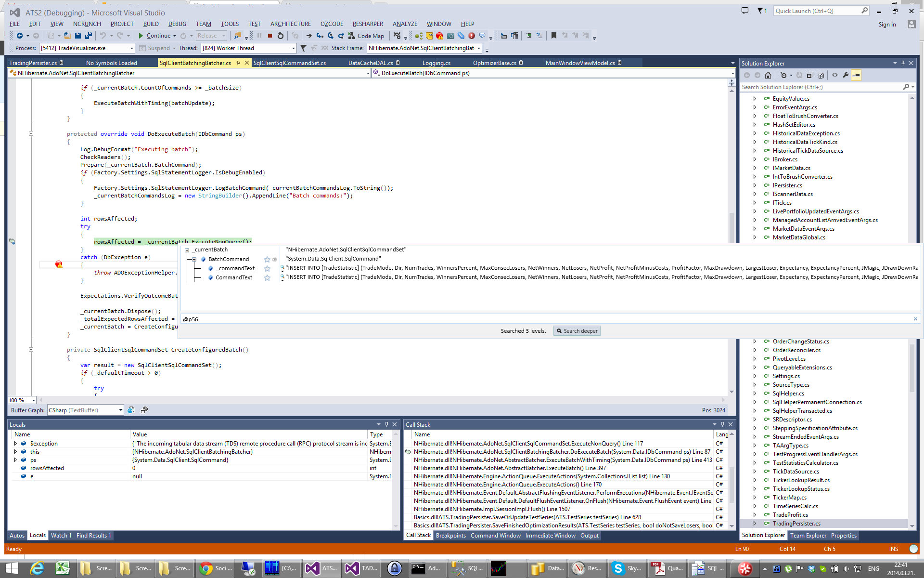The height and width of the screenshot is (578, 924).
Task: Click the Show All Files icon in Solution Explorer
Action: 821,75
